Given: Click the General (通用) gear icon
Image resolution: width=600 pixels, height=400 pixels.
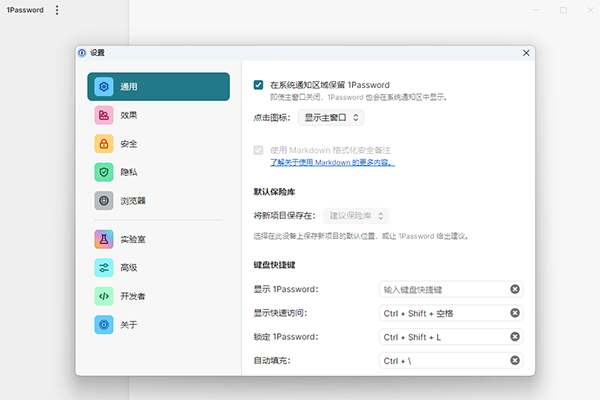Looking at the screenshot, I should [x=104, y=87].
